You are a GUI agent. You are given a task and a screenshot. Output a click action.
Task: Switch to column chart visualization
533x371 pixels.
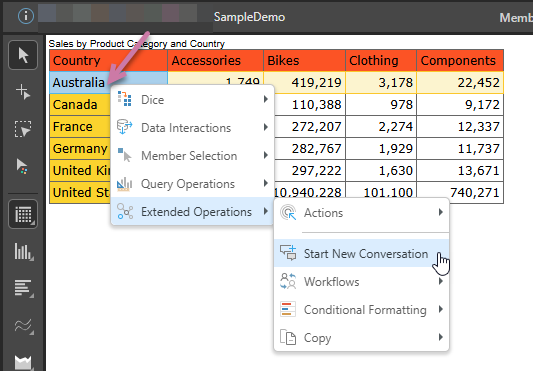23,252
